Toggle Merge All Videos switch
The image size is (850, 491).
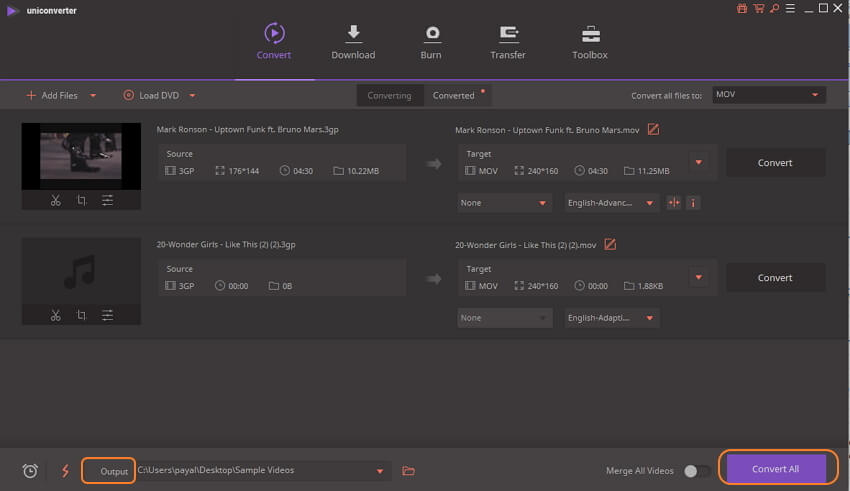[697, 471]
